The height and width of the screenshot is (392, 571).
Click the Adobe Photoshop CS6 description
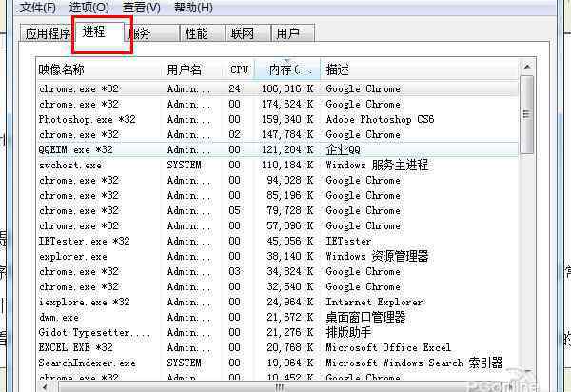pos(380,119)
